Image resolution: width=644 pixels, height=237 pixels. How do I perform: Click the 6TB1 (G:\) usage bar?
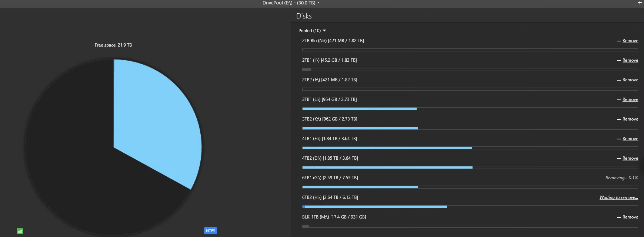(470, 187)
